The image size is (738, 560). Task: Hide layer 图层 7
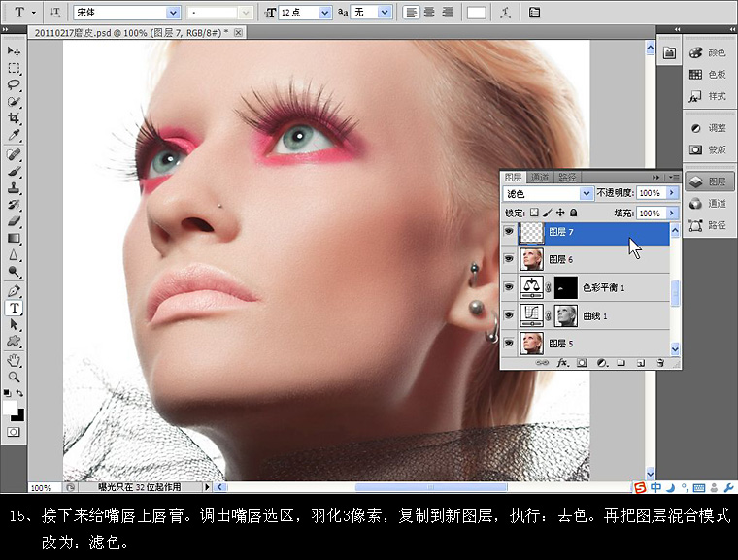pyautogui.click(x=508, y=232)
